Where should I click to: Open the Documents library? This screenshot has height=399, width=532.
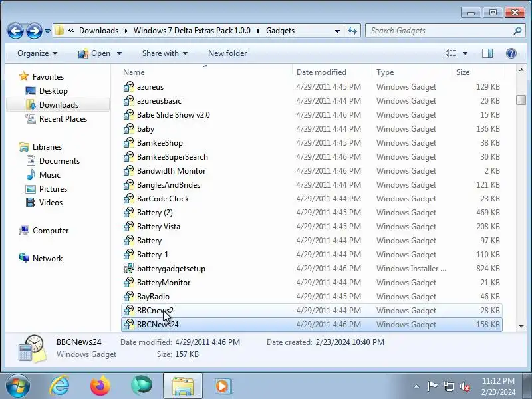[x=59, y=160]
